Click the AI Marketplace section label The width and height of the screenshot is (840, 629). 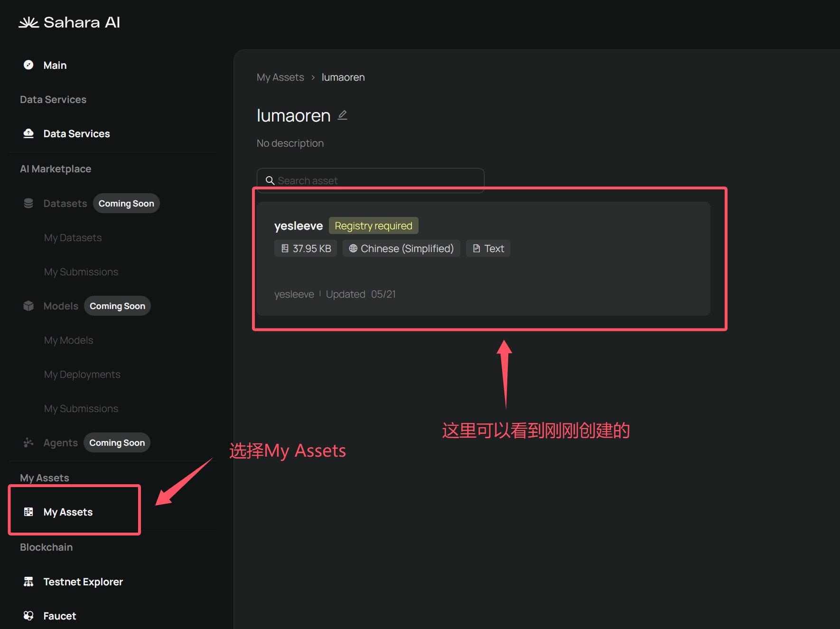click(56, 169)
